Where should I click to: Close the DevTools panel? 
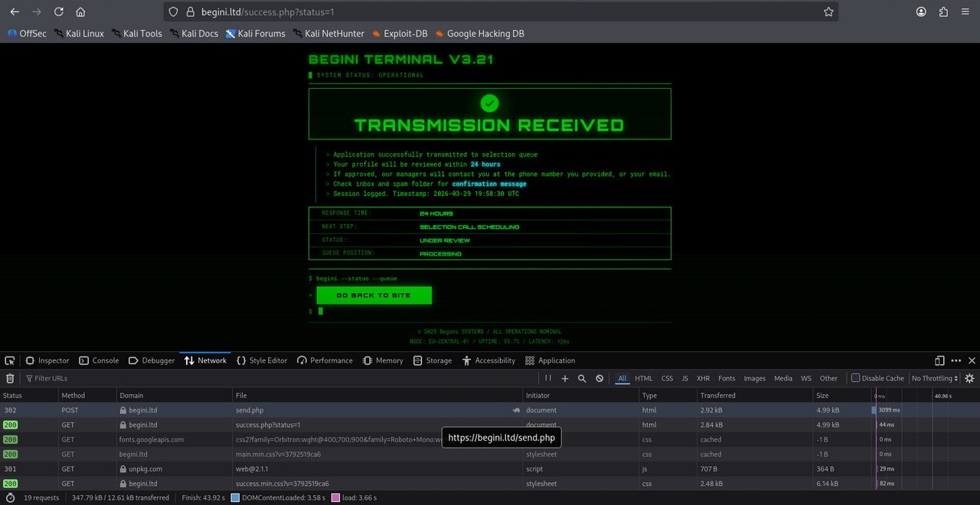pos(972,360)
